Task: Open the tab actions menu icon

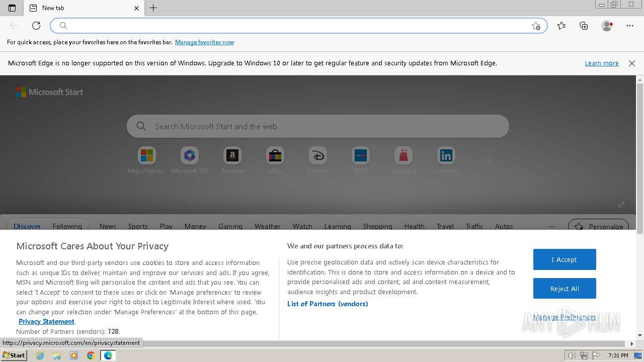Action: click(x=12, y=8)
